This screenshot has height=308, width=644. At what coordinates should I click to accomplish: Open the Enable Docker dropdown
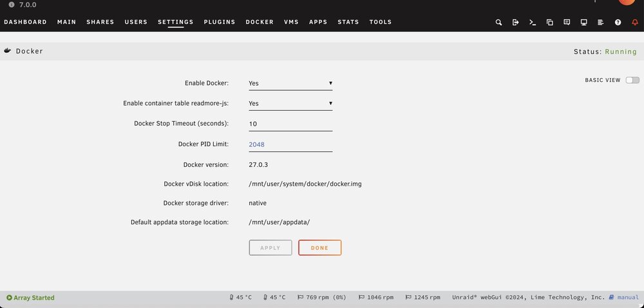pyautogui.click(x=290, y=83)
